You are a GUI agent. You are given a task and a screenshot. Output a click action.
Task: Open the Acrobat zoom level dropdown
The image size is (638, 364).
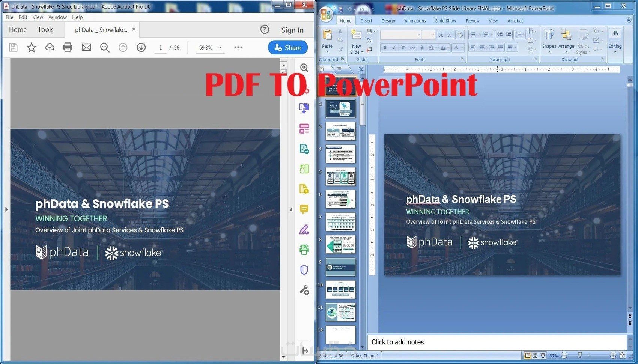220,48
